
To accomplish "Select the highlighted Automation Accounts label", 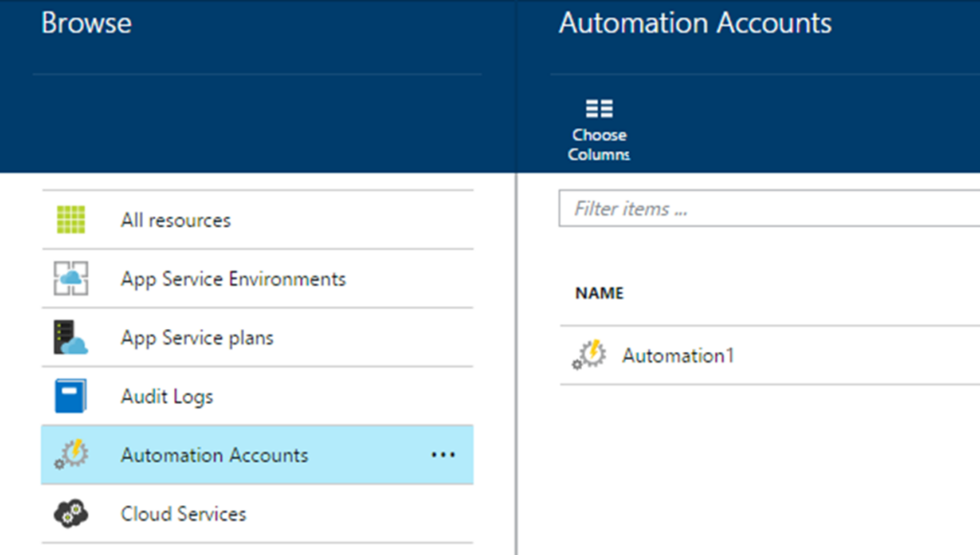I will [x=214, y=455].
